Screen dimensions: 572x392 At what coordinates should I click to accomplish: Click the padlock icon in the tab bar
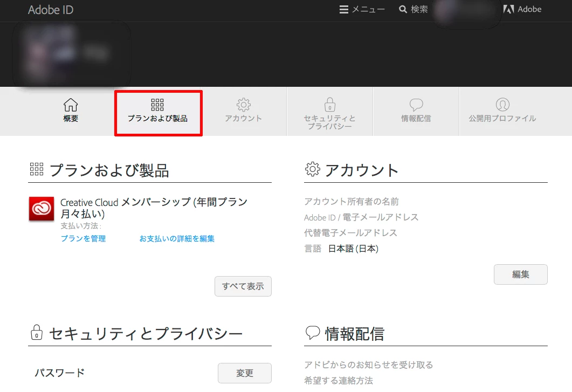pyautogui.click(x=330, y=105)
